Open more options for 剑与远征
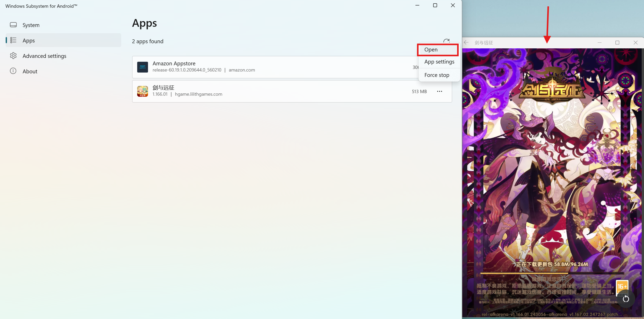 439,91
